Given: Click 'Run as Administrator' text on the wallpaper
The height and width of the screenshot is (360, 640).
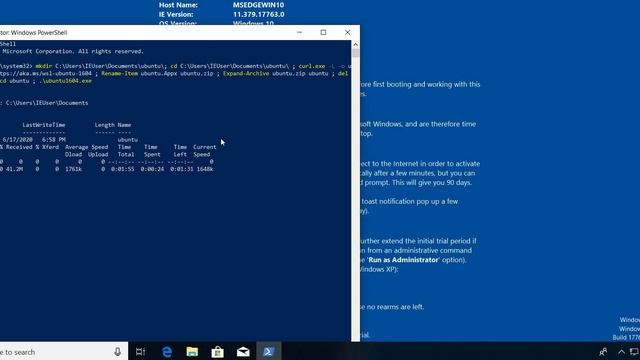Looking at the screenshot, I should [403, 260].
